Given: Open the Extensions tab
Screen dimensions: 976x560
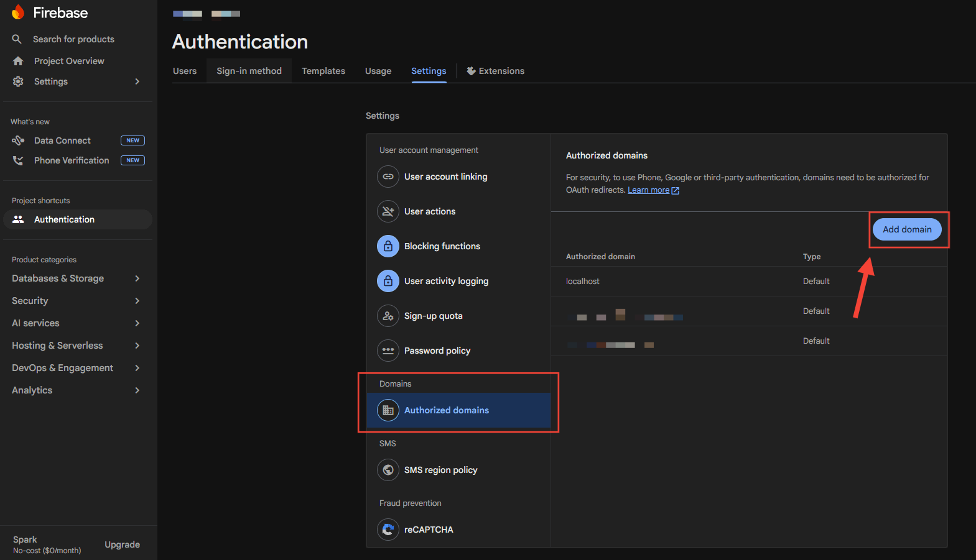Looking at the screenshot, I should [496, 71].
